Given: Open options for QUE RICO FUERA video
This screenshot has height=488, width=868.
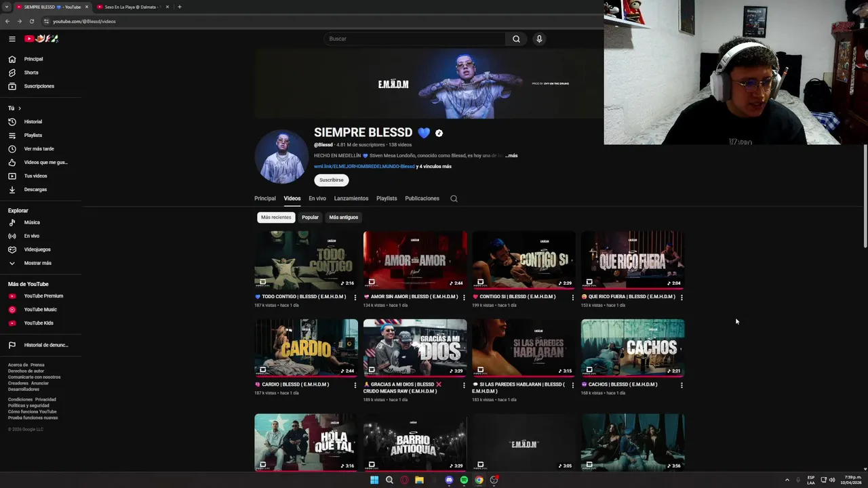Looking at the screenshot, I should click(682, 297).
